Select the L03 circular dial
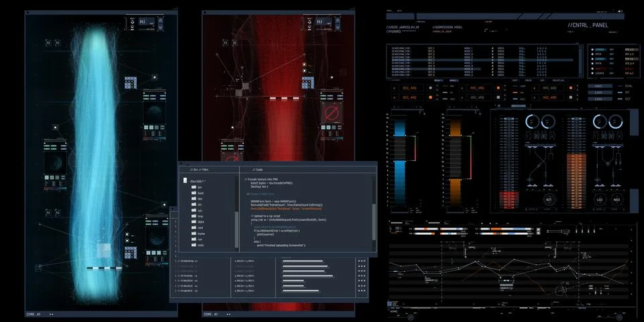Screen dimensions: 644x322 pyautogui.click(x=599, y=199)
